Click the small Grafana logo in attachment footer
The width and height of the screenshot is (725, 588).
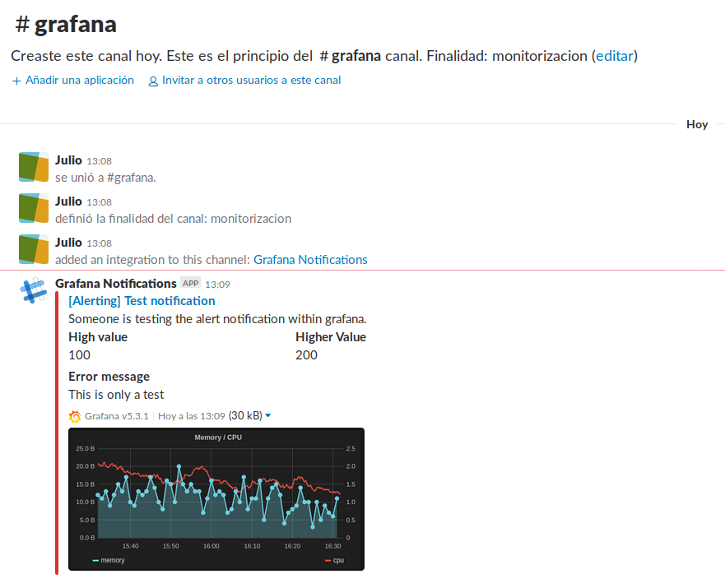point(75,416)
